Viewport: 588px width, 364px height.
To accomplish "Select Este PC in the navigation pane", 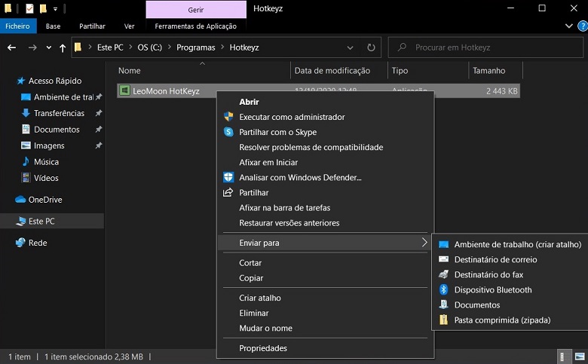I will (x=52, y=221).
